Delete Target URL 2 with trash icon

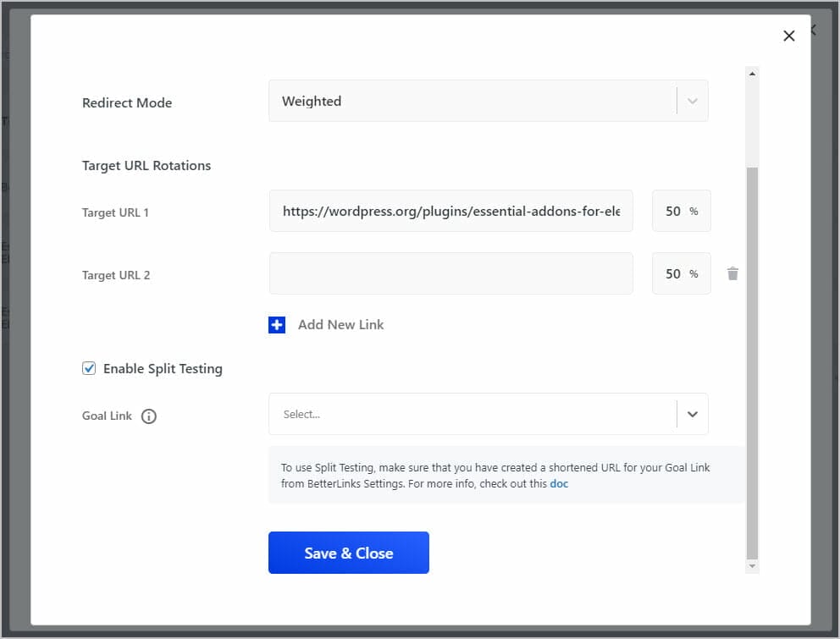pos(732,273)
